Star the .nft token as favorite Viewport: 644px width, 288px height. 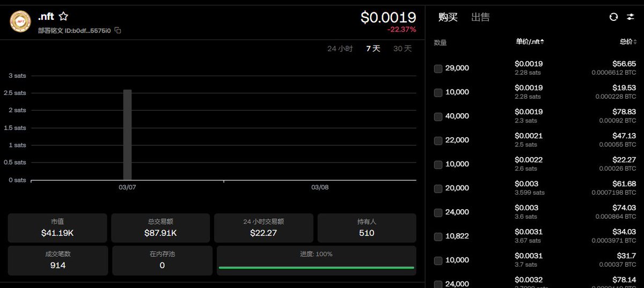[x=63, y=17]
